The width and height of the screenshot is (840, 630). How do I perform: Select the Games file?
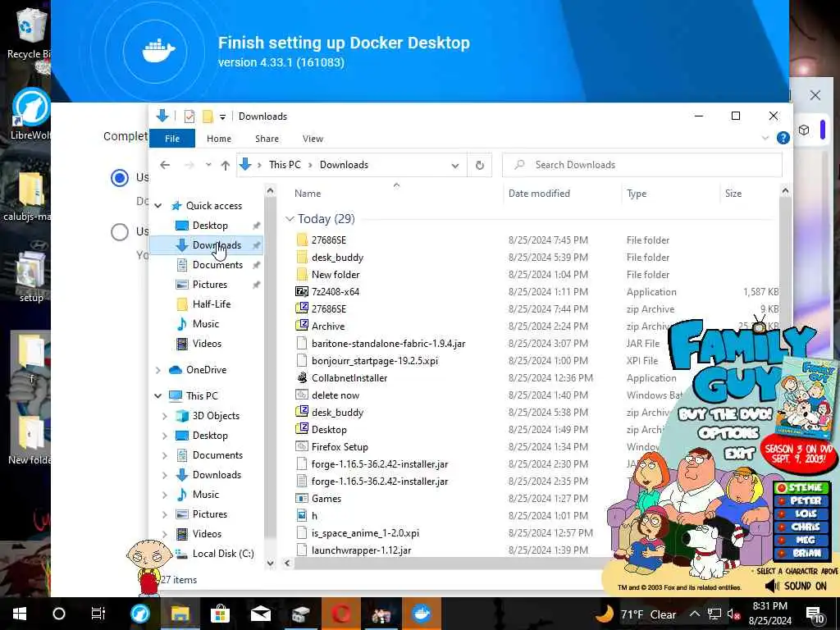326,498
